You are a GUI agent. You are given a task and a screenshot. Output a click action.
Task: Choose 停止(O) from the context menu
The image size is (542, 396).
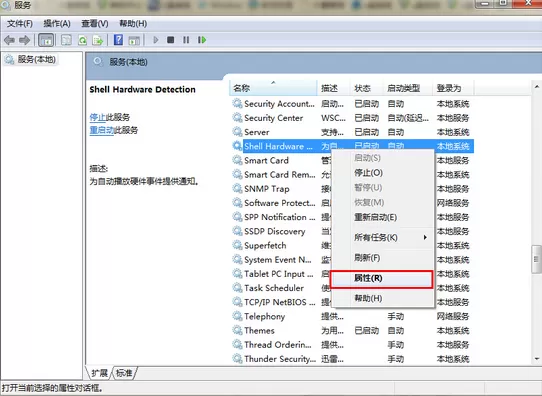[x=368, y=173]
